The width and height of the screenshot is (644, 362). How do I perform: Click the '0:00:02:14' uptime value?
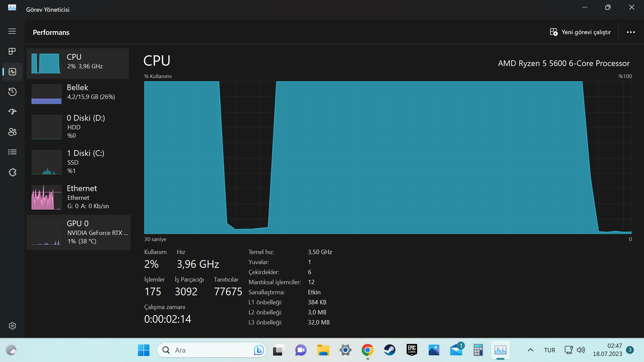tap(168, 319)
